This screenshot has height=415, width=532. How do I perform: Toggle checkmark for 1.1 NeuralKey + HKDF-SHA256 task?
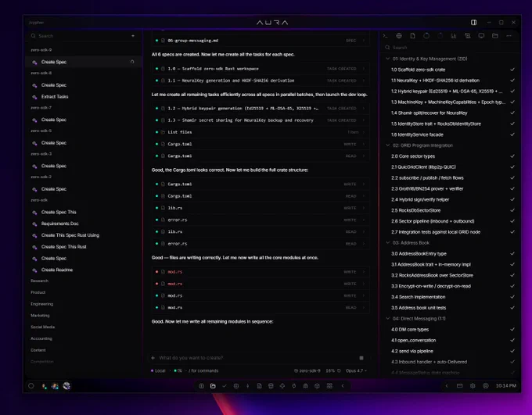pos(512,80)
